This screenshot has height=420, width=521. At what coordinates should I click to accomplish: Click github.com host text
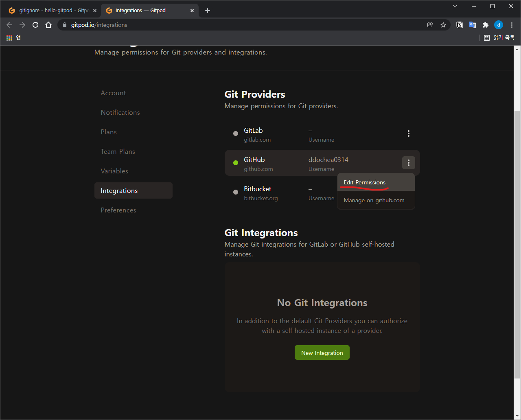click(x=258, y=169)
